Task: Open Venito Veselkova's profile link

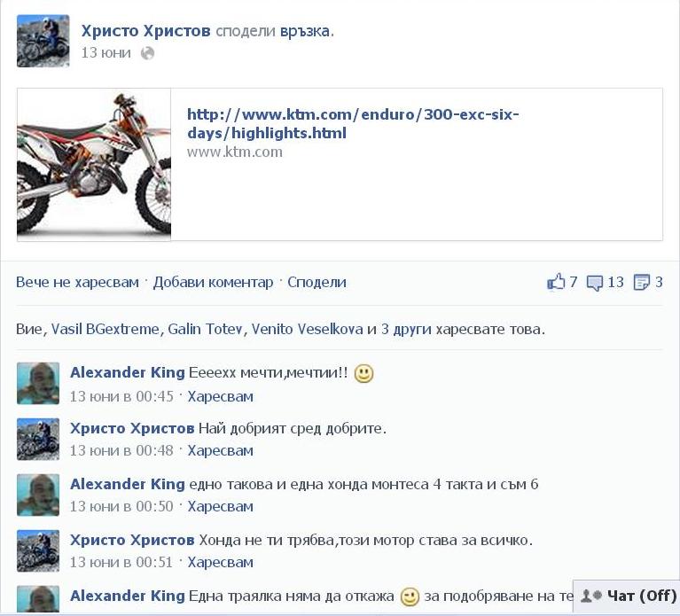Action: pos(307,329)
